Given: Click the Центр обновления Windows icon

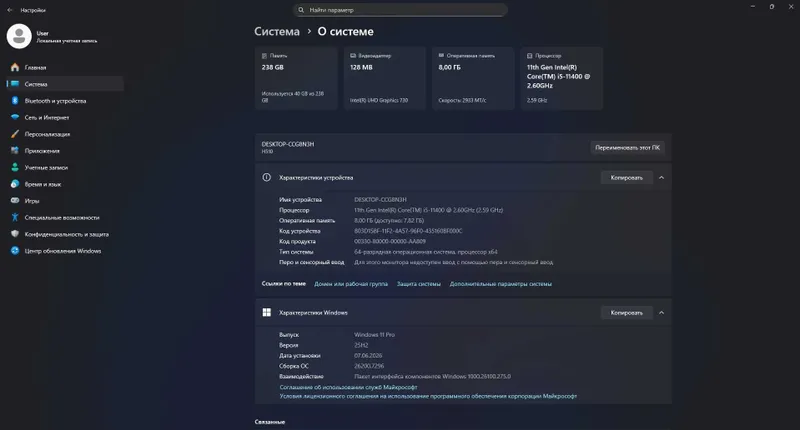Looking at the screenshot, I should click(x=15, y=250).
